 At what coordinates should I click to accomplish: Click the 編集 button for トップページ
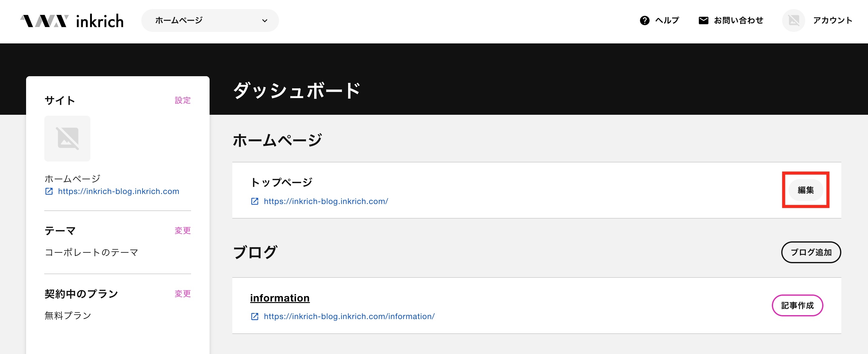point(806,190)
